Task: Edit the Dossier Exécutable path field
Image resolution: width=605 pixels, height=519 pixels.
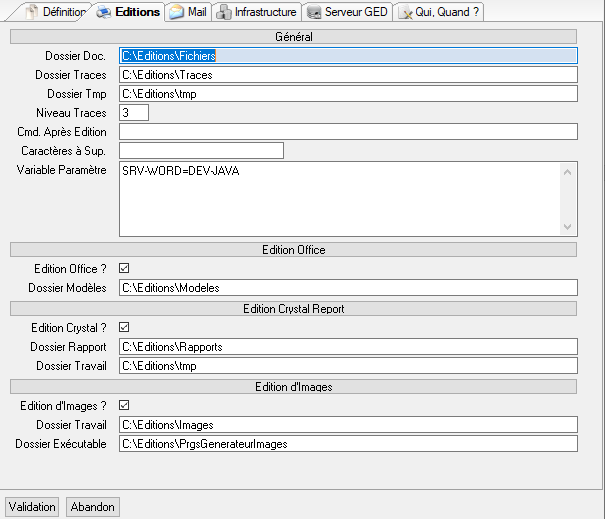Action: tap(347, 444)
